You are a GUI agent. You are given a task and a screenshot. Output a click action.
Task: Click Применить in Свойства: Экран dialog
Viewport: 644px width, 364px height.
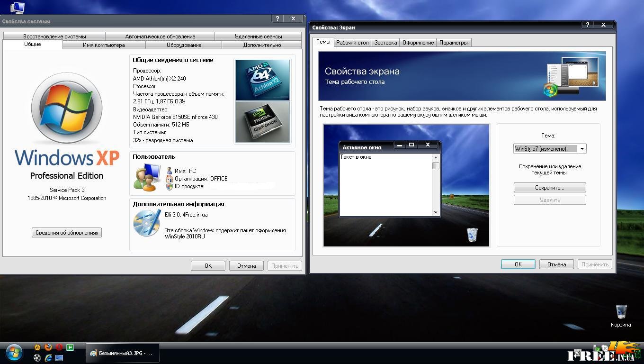(x=595, y=264)
